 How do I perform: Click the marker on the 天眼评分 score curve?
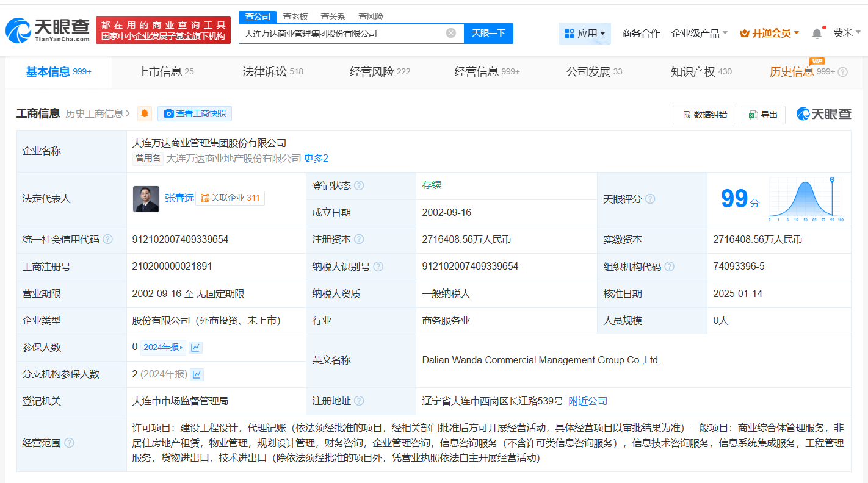tap(831, 181)
